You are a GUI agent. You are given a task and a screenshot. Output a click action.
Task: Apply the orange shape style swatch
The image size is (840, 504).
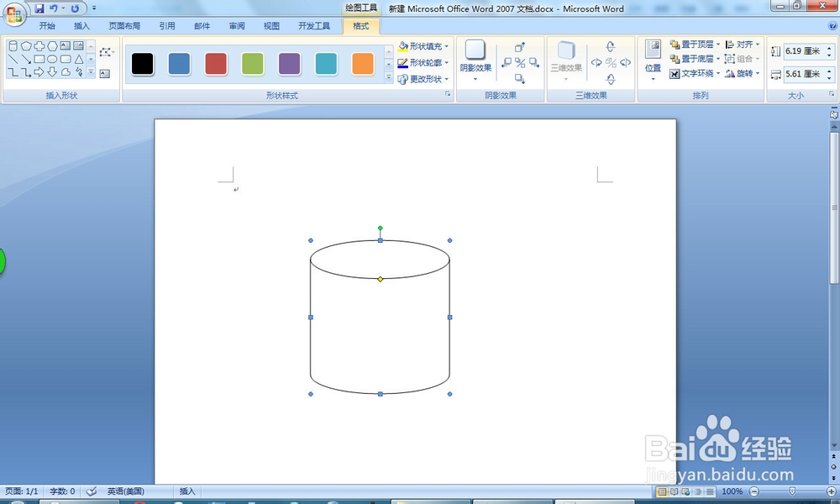363,64
